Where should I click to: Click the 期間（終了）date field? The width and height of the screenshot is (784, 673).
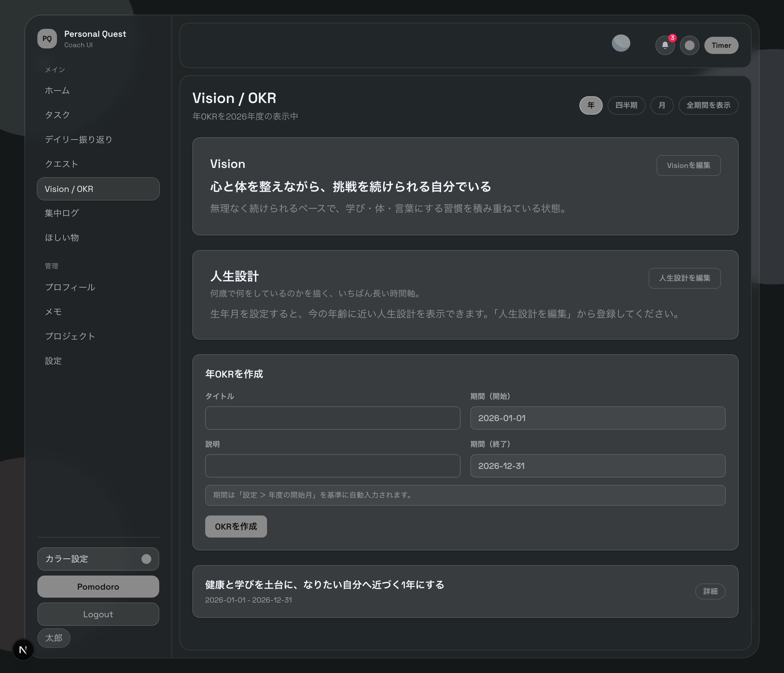pyautogui.click(x=598, y=466)
